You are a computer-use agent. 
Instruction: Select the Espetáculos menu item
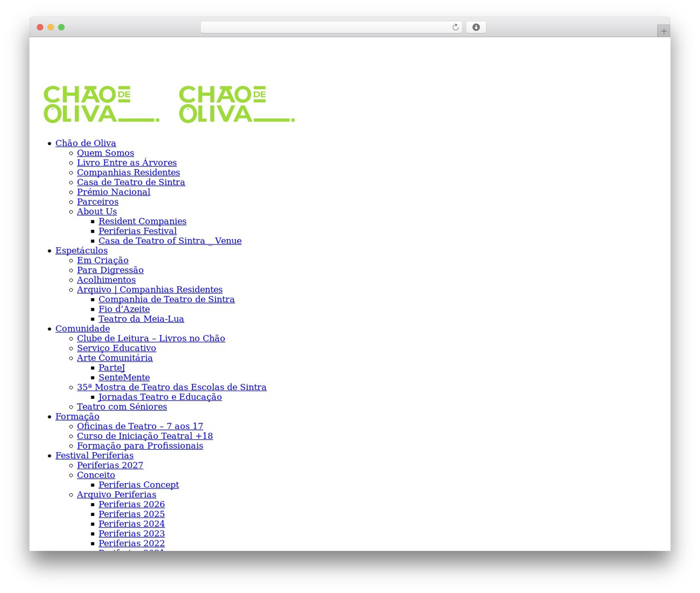pos(81,251)
